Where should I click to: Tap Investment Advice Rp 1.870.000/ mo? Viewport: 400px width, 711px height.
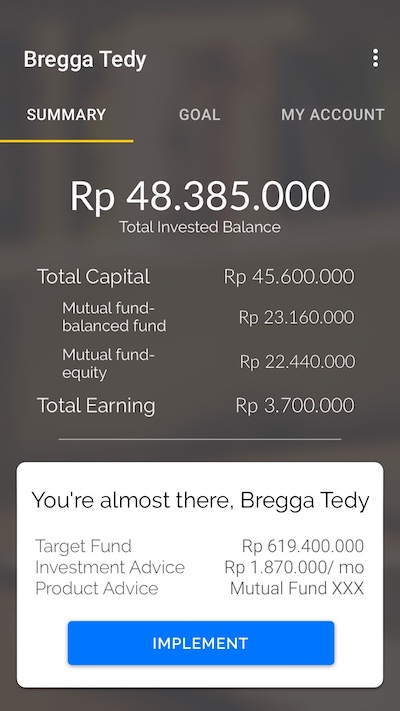[294, 567]
